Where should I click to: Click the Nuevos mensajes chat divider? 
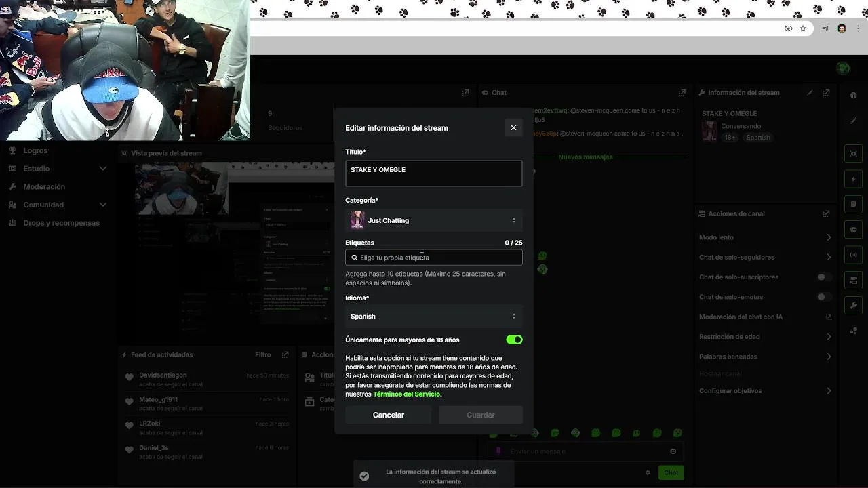(585, 157)
